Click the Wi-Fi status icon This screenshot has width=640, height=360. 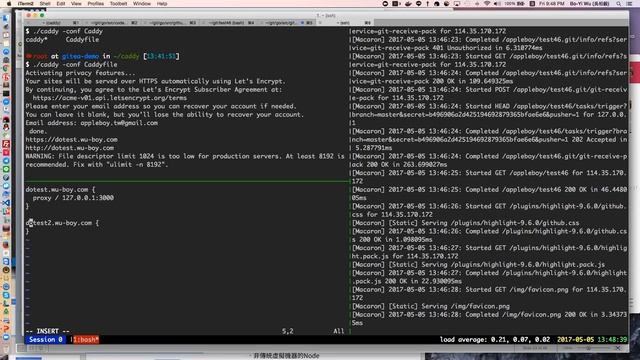[x=487, y=4]
